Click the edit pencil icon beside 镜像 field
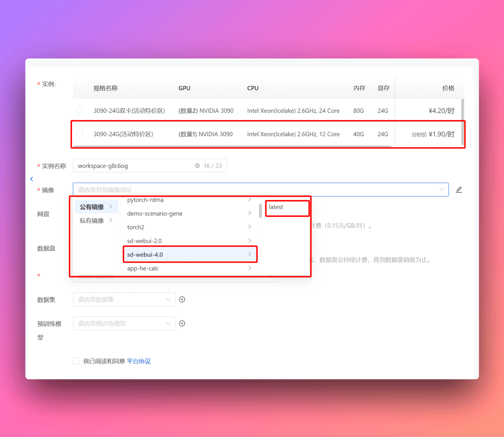Viewport: 504px width, 437px height. tap(459, 190)
